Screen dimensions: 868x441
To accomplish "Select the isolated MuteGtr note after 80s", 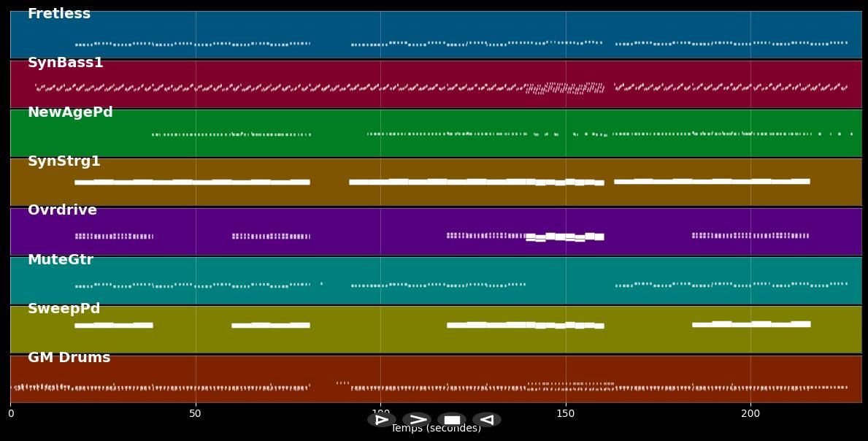I will click(x=321, y=283).
